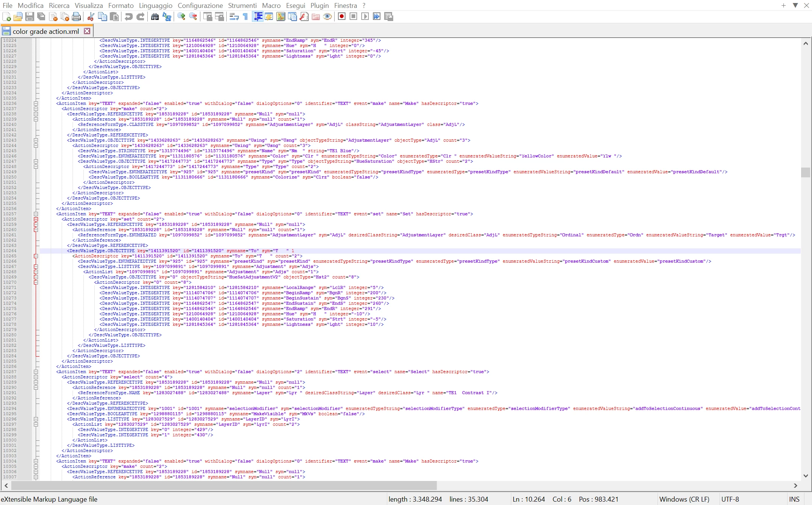Click the Print icon in toolbar
Image resolution: width=812 pixels, height=505 pixels.
pyautogui.click(x=76, y=17)
